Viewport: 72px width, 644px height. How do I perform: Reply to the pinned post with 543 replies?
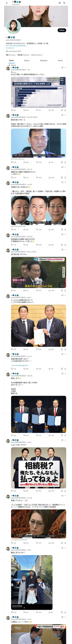pos(13,110)
